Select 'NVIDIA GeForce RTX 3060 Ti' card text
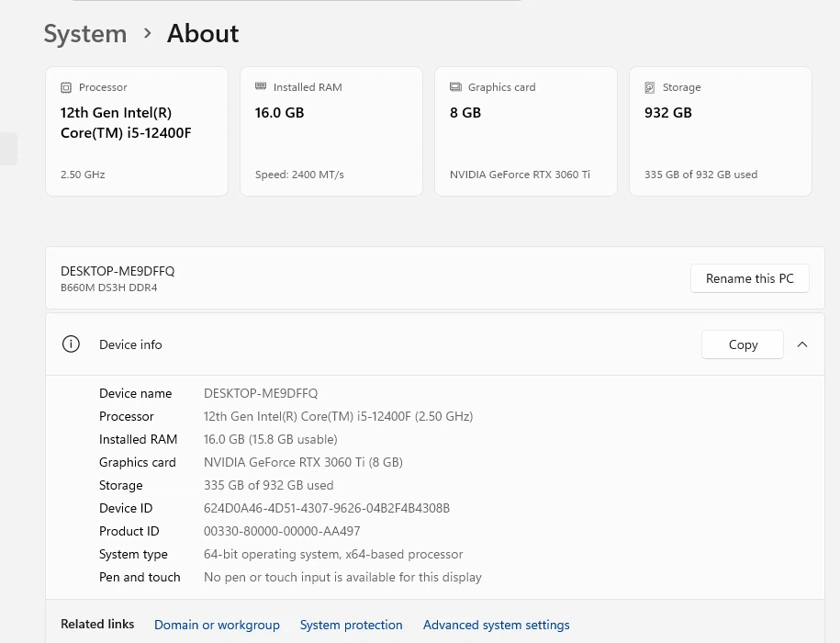Screen dimensions: 840x643 point(520,175)
